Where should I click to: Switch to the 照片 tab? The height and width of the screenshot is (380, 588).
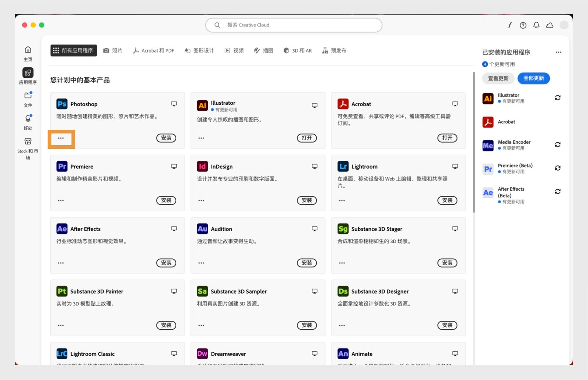point(113,50)
